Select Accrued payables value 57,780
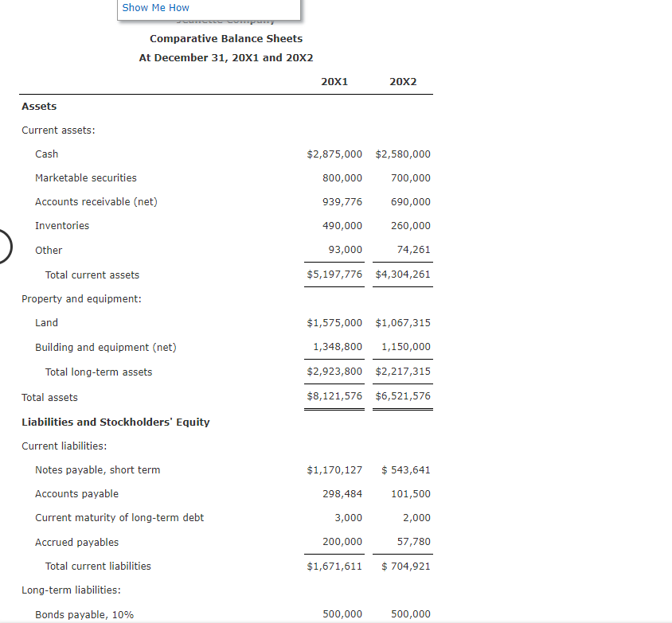Viewport: 672px width, 623px height. (413, 542)
